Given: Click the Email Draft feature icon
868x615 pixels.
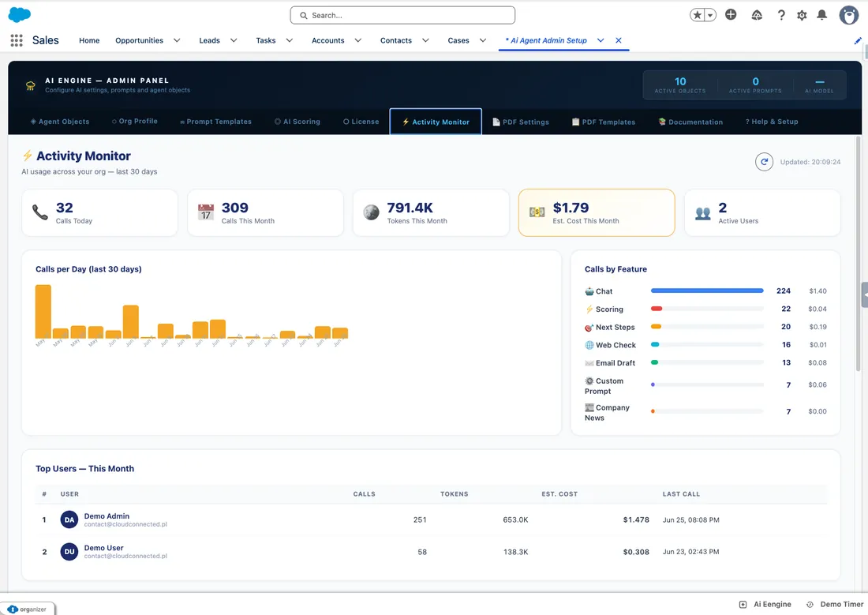Looking at the screenshot, I should pyautogui.click(x=589, y=363).
